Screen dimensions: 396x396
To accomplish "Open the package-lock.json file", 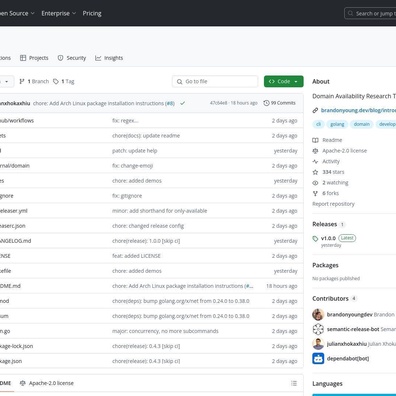I will [x=16, y=346].
